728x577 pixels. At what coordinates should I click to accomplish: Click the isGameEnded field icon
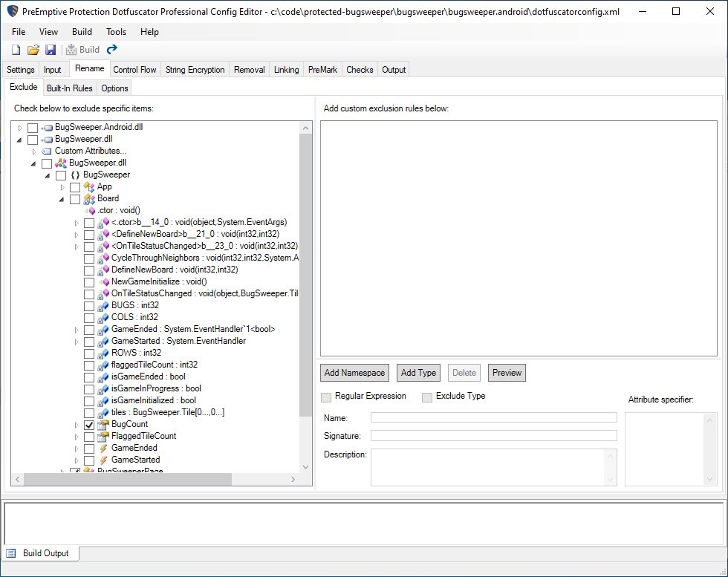coord(103,377)
